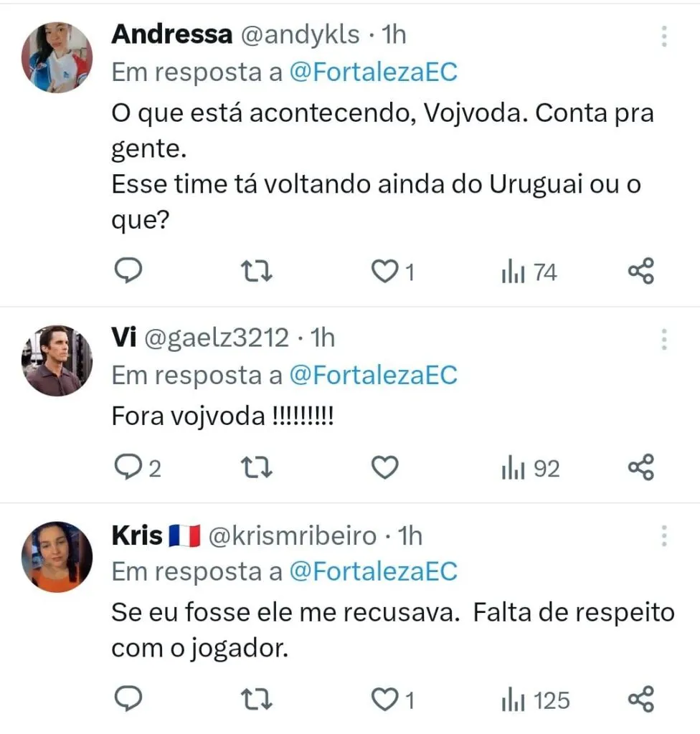Image resolution: width=700 pixels, height=734 pixels.
Task: Open Vi's profile picture
Action: (x=57, y=361)
